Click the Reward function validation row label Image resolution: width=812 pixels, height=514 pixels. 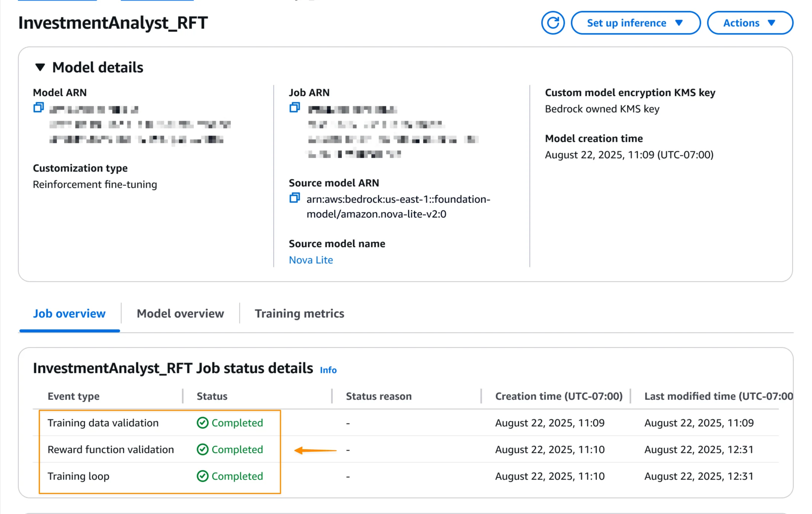[111, 449]
